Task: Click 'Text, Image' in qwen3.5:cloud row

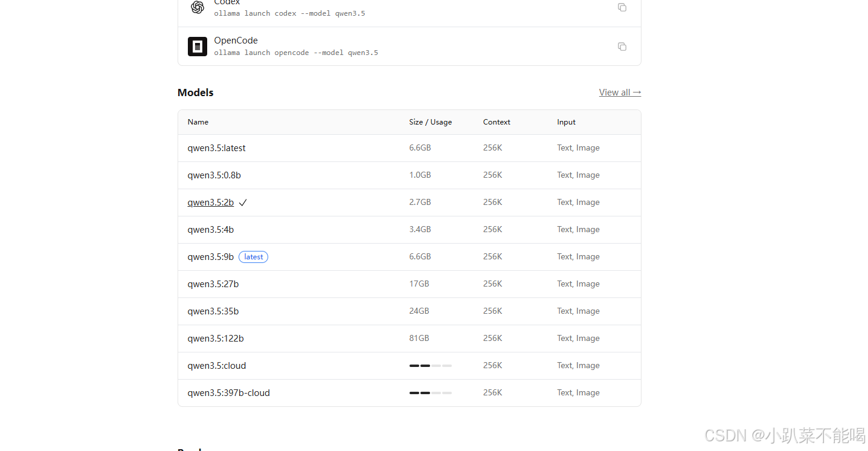Action: point(579,366)
